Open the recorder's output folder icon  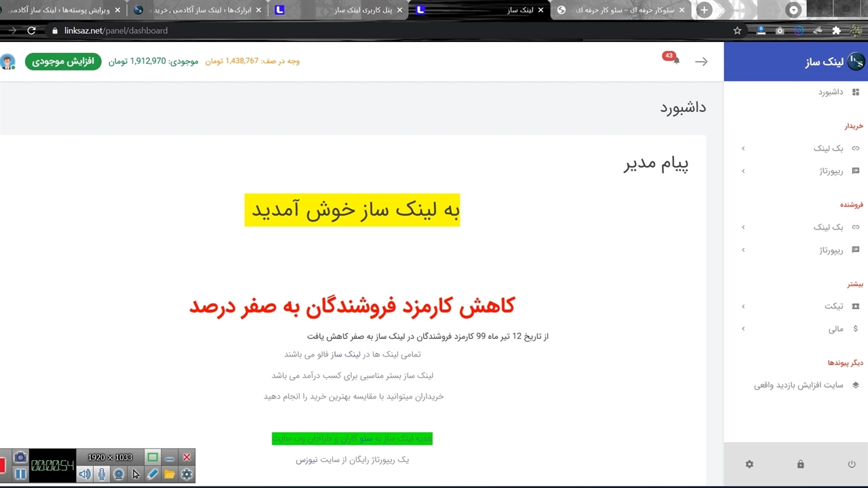click(x=170, y=474)
